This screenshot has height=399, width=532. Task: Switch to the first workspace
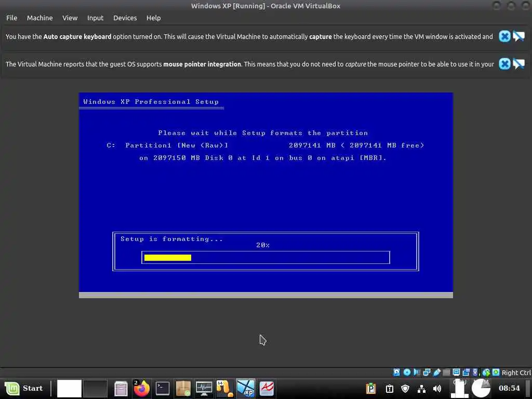coord(69,388)
